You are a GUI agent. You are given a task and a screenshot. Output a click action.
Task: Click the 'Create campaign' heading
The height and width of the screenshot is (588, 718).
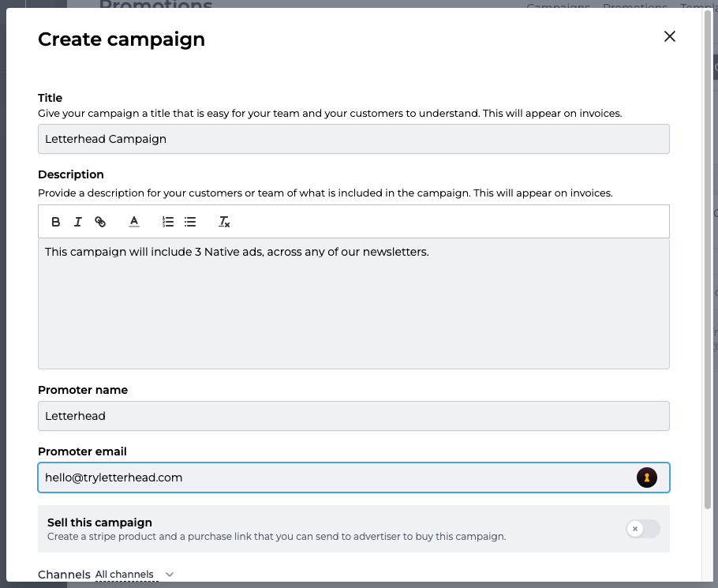pyautogui.click(x=122, y=39)
